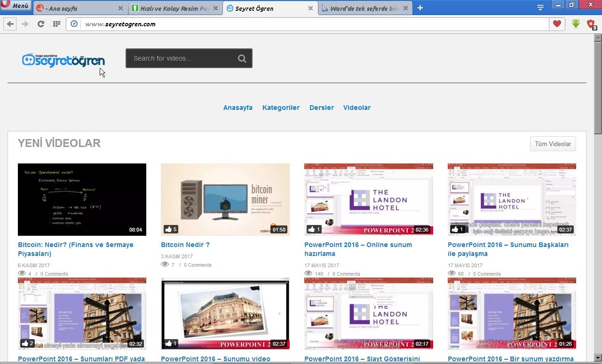Open the Anasayfa navigation link
Image resolution: width=602 pixels, height=364 pixels.
click(x=238, y=108)
